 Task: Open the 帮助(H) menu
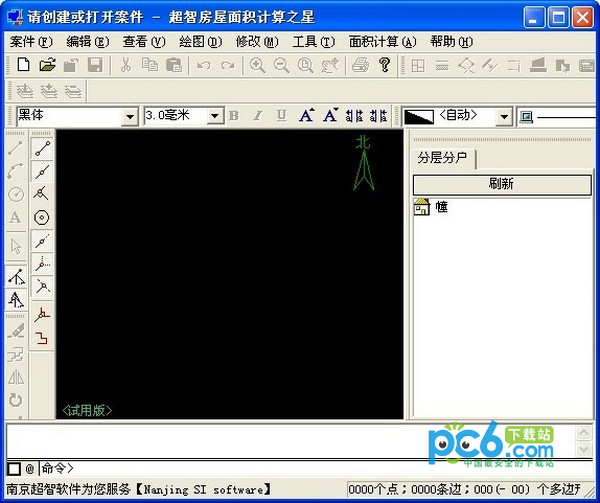[452, 41]
